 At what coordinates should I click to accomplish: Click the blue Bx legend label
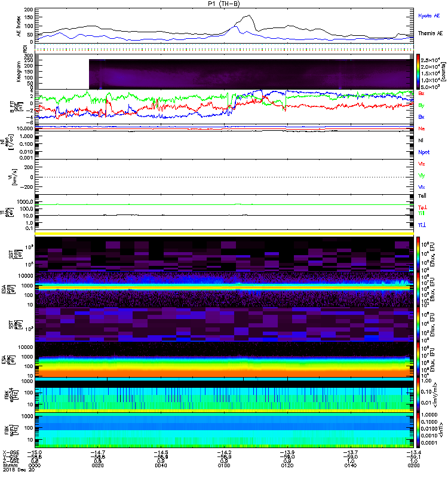(421, 117)
